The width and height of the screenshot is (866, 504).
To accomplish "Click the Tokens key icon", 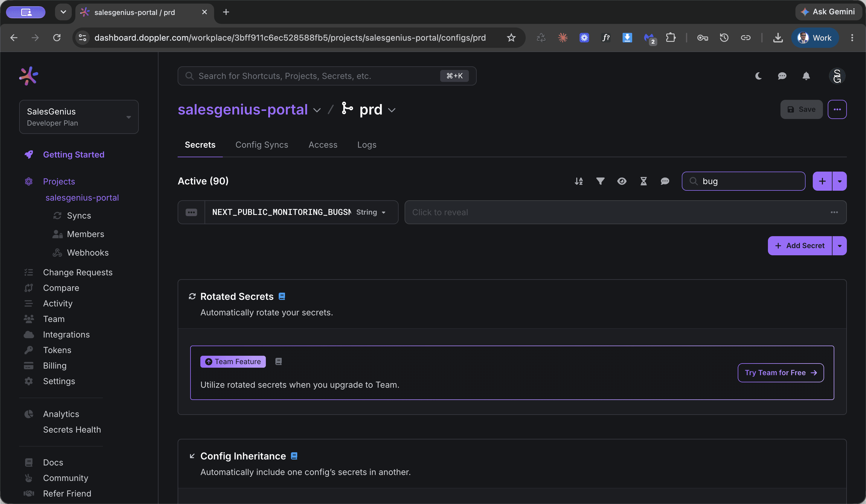I will [28, 350].
